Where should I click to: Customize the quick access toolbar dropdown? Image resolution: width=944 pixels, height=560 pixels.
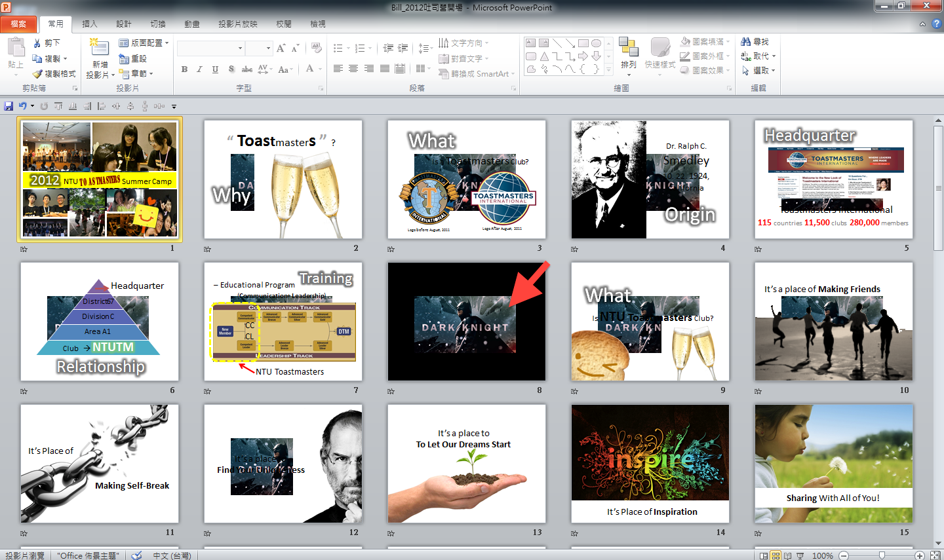[x=174, y=106]
